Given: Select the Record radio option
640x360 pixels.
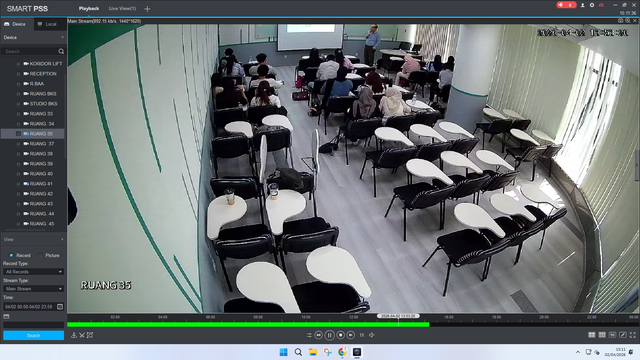Looking at the screenshot, I should (x=11, y=256).
